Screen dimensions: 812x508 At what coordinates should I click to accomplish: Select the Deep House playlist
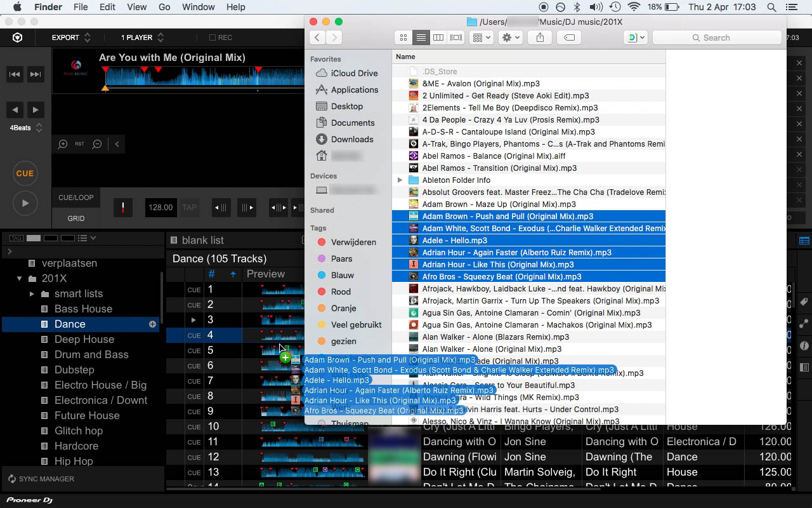tap(84, 339)
